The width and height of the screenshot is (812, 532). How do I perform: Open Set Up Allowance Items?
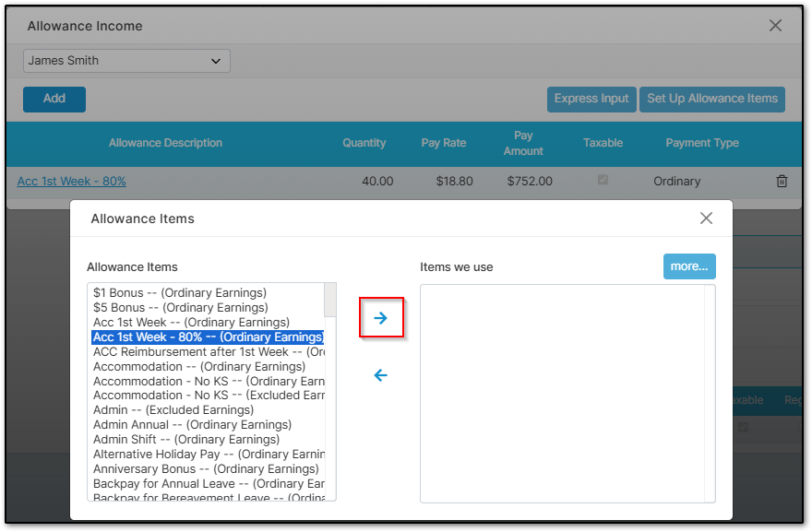coord(712,99)
